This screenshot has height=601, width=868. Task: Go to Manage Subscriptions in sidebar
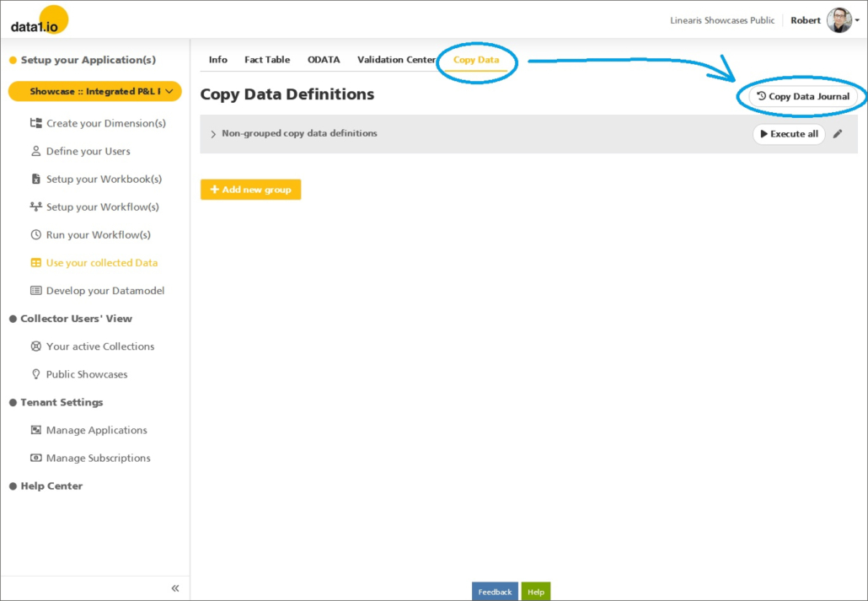point(98,459)
